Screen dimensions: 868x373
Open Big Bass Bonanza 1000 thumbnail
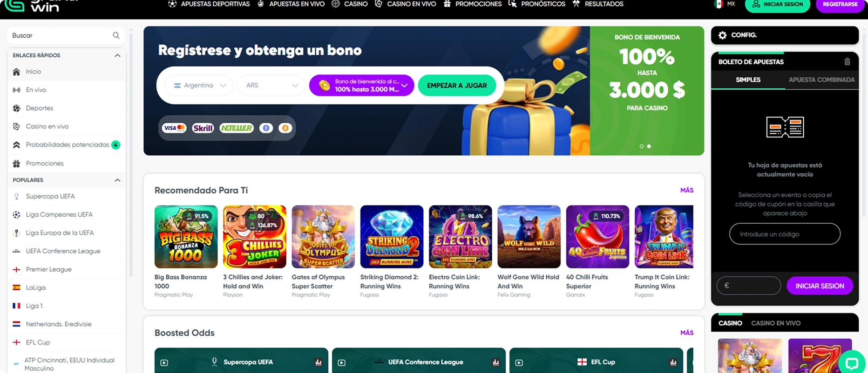[x=186, y=237]
